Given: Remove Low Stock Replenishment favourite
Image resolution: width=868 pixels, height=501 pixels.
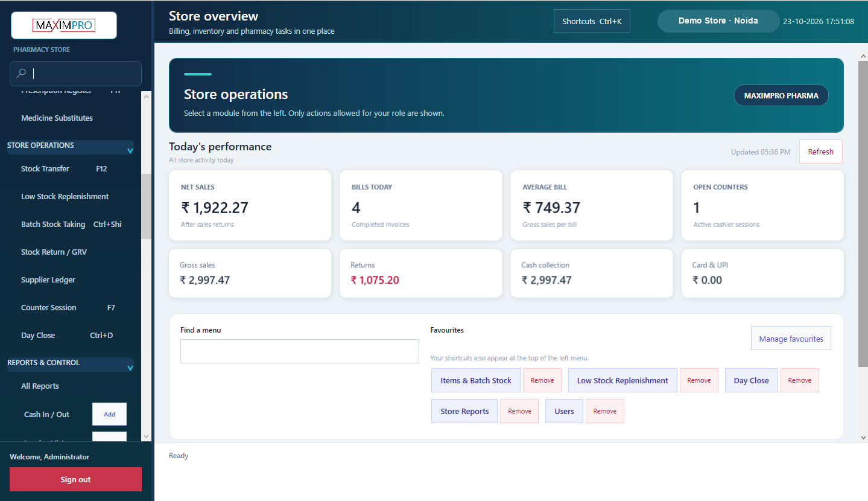Looking at the screenshot, I should pyautogui.click(x=699, y=380).
